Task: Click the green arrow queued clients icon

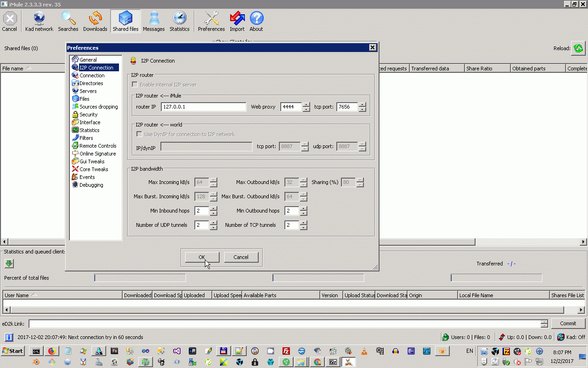Action: [9, 264]
